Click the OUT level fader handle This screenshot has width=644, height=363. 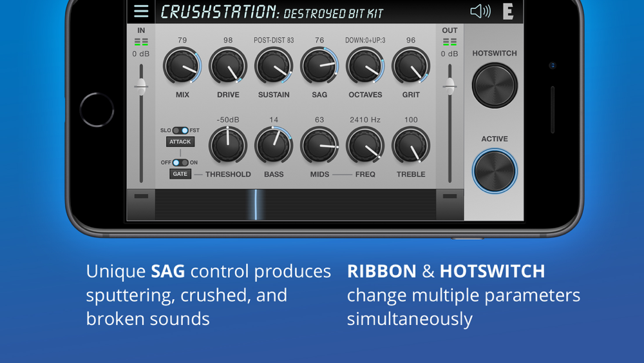tap(450, 86)
